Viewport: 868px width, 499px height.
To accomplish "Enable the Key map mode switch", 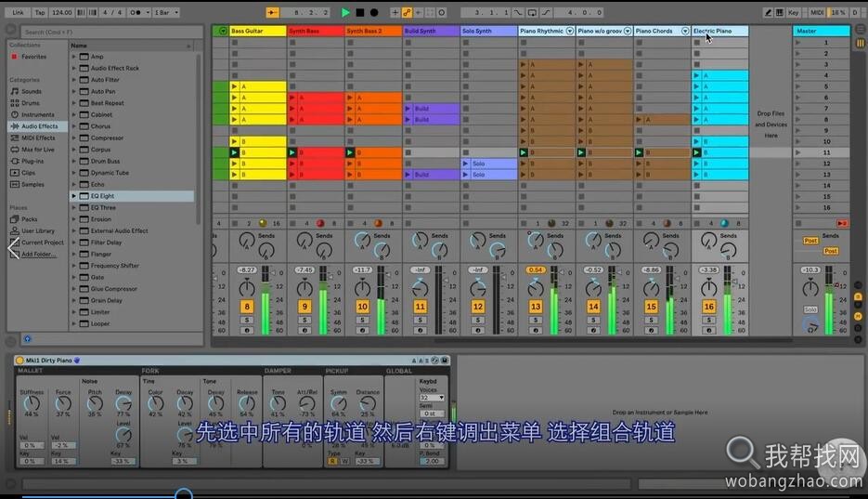I will [x=793, y=12].
